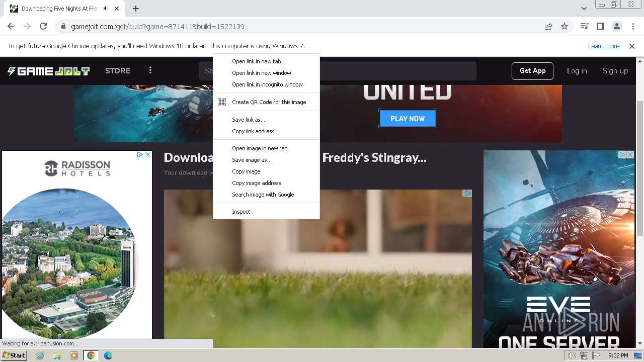Click the browser forward arrow
The height and width of the screenshot is (362, 644).
tap(27, 26)
